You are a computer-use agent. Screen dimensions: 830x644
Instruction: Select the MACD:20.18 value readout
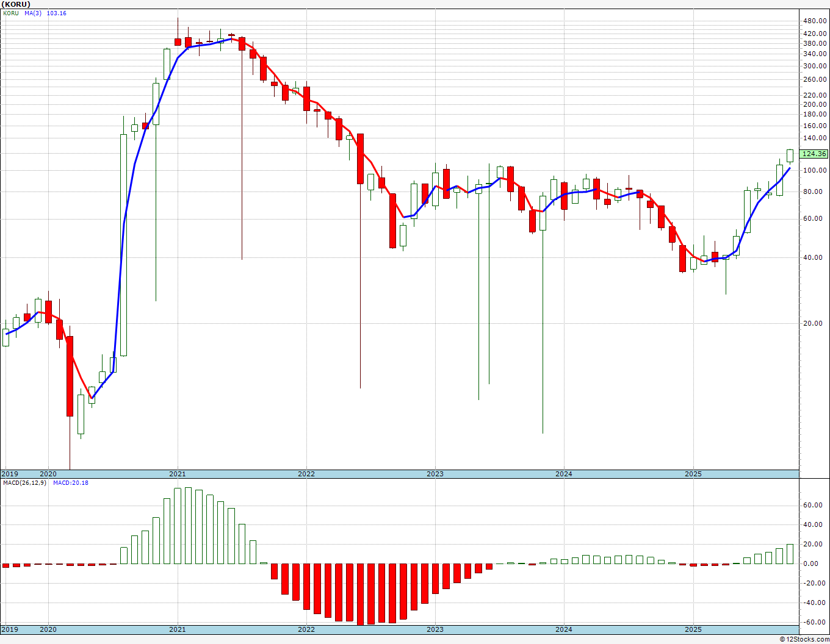(x=71, y=483)
